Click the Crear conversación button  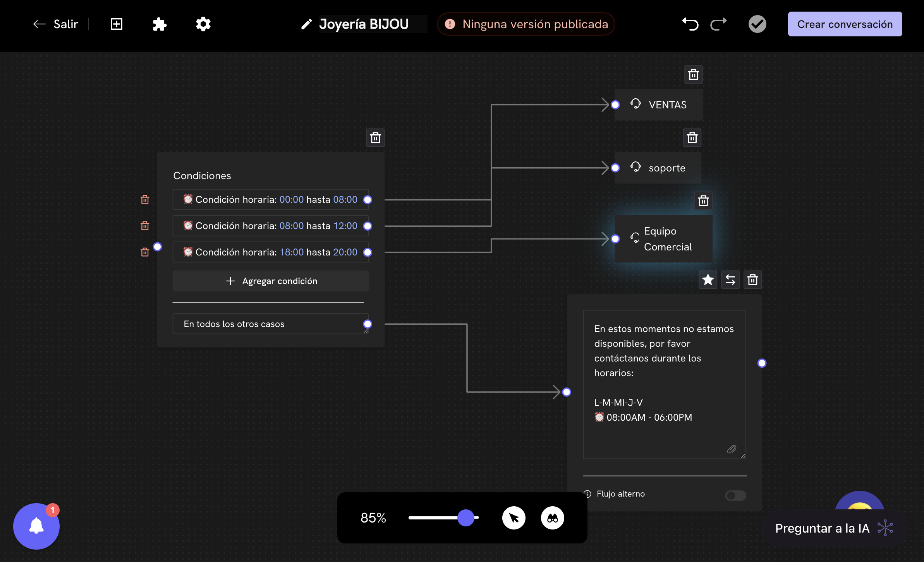coord(845,24)
